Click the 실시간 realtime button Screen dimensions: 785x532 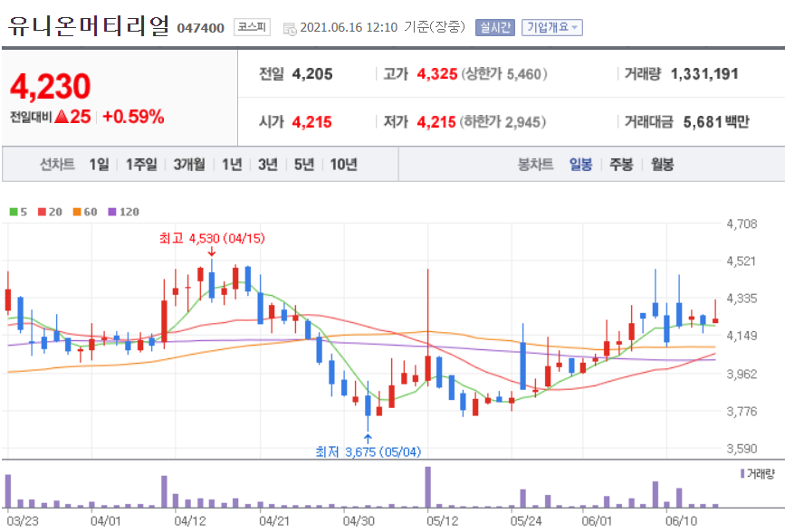[494, 27]
